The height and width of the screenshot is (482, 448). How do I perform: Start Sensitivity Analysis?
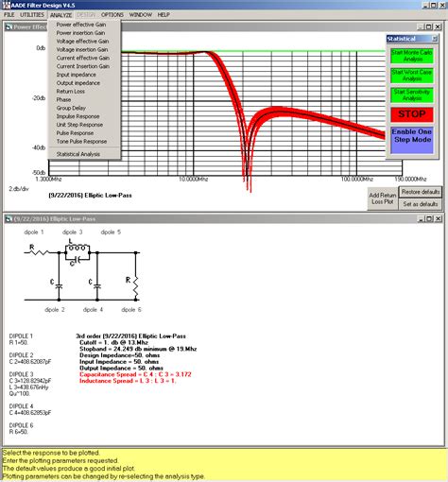(x=412, y=95)
